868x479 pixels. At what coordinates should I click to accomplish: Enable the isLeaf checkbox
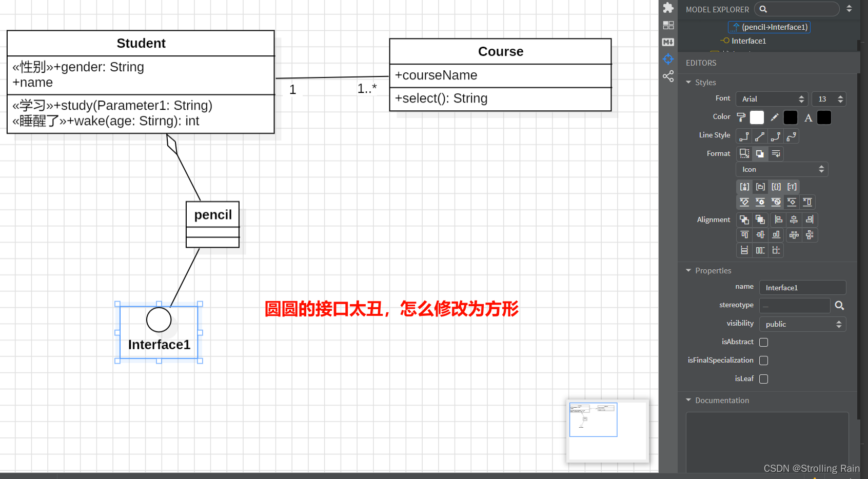(x=763, y=379)
